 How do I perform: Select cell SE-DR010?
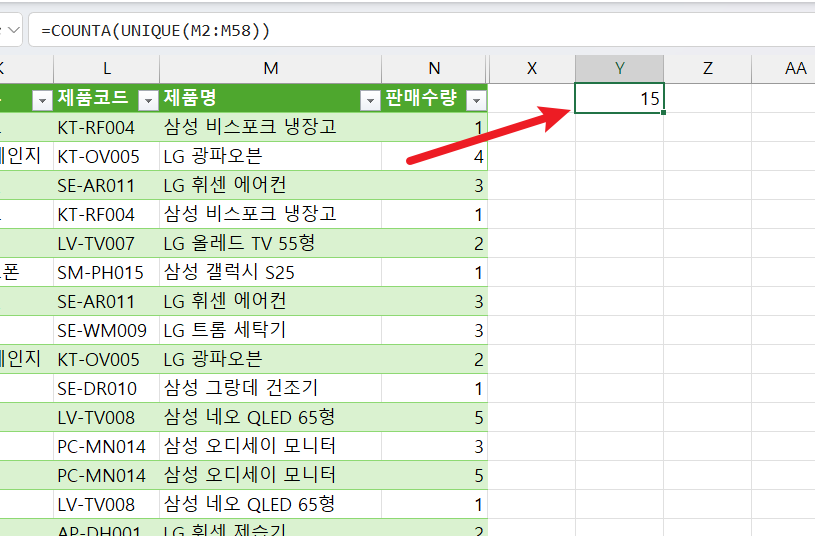107,388
